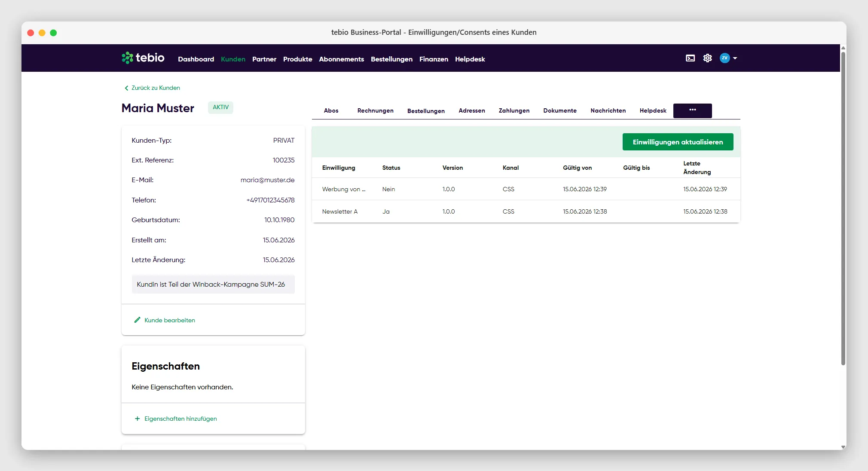Click the tebio logo icon
This screenshot has height=471, width=868.
127,58
